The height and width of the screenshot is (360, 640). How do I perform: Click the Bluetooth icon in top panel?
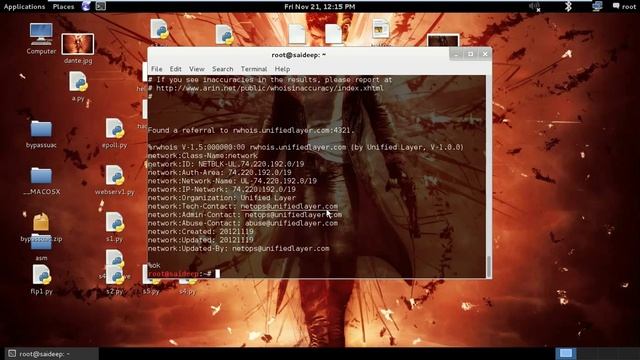568,7
